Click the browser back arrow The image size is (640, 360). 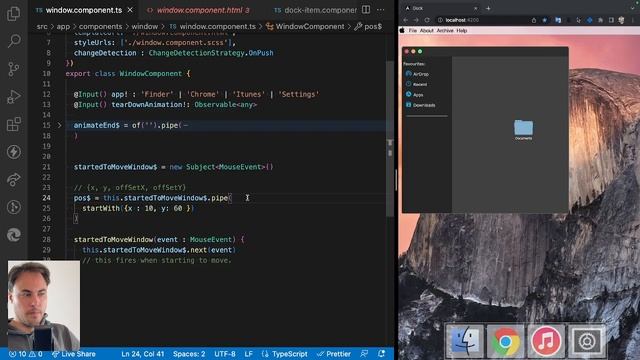406,20
